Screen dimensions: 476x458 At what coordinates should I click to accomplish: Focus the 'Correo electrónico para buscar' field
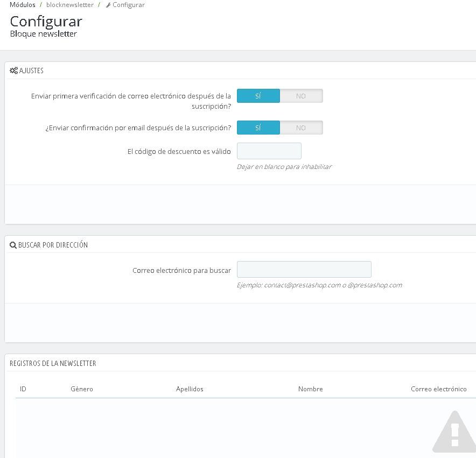tap(304, 270)
